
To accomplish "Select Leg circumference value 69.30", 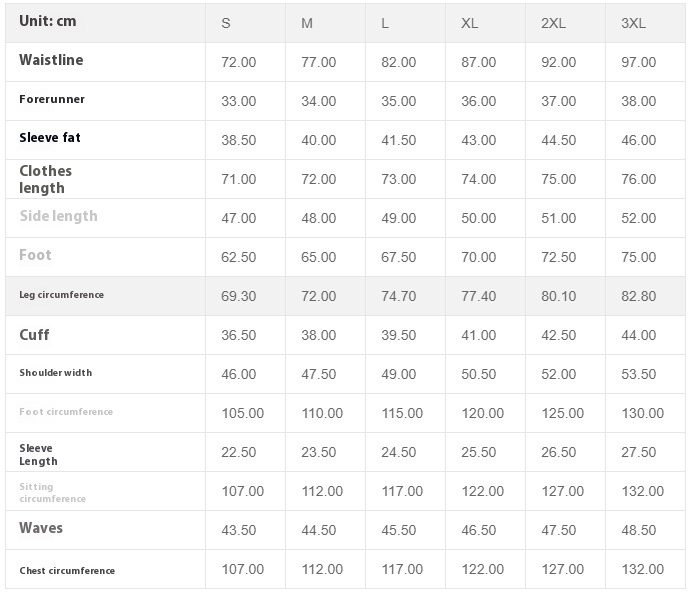I will pos(238,296).
